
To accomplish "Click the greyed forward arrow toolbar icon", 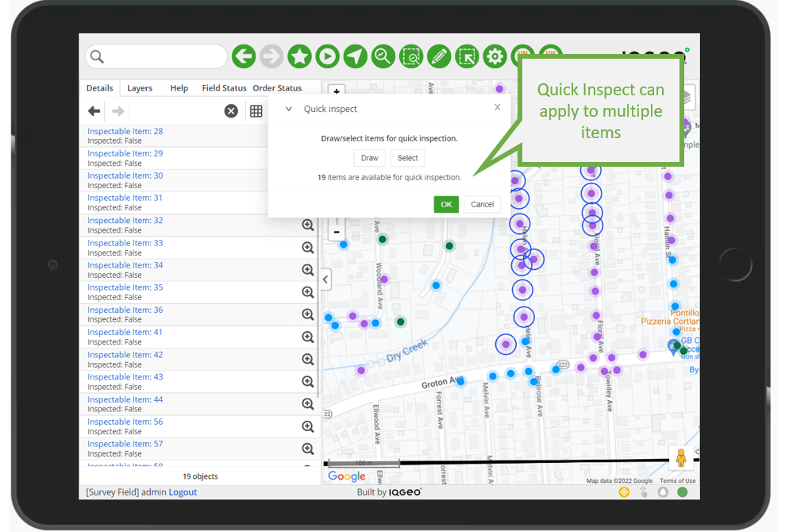I will pos(271,56).
